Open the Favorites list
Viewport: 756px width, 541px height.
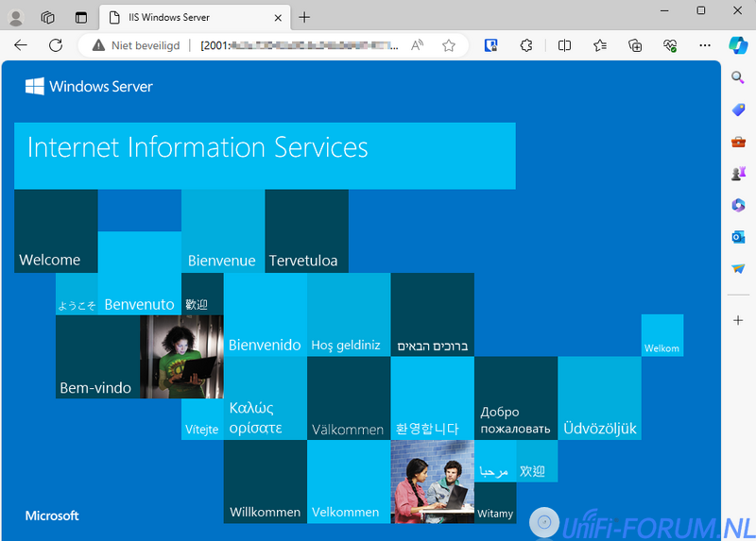(x=600, y=45)
